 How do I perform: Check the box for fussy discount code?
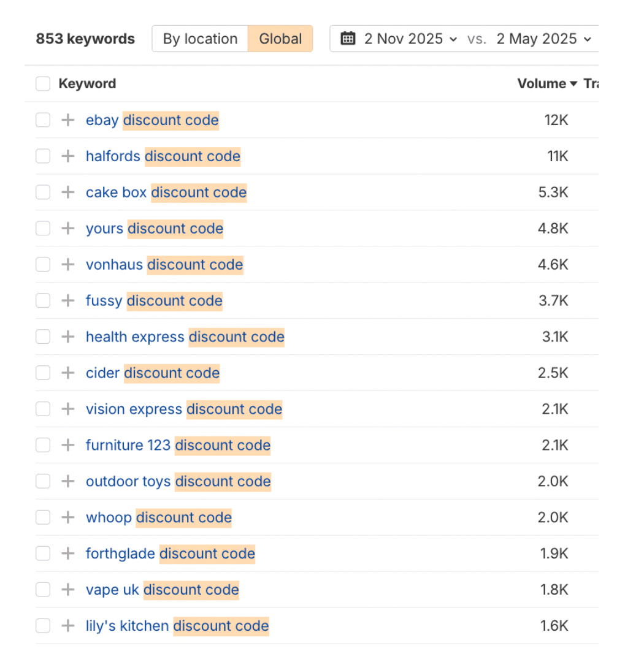coord(43,301)
